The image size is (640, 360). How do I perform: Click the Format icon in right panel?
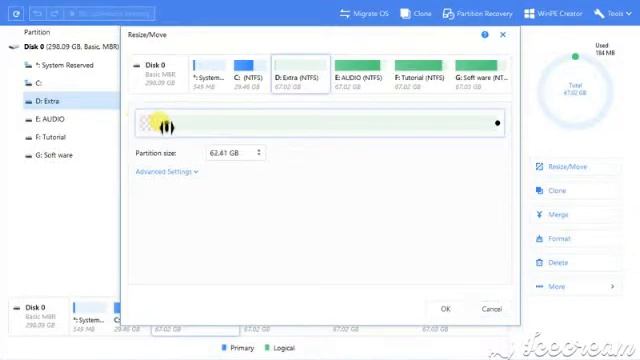click(x=539, y=239)
